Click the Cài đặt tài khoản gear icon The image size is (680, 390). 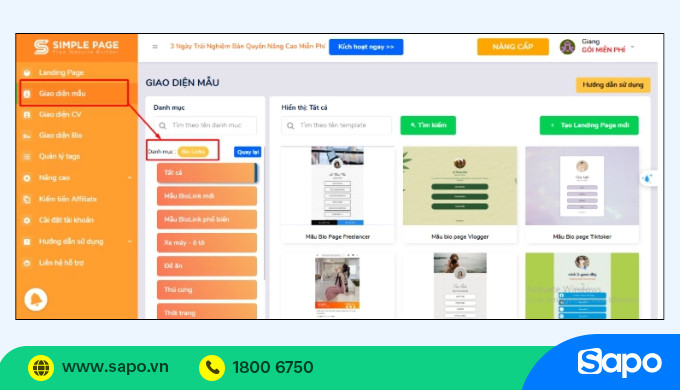click(x=27, y=220)
